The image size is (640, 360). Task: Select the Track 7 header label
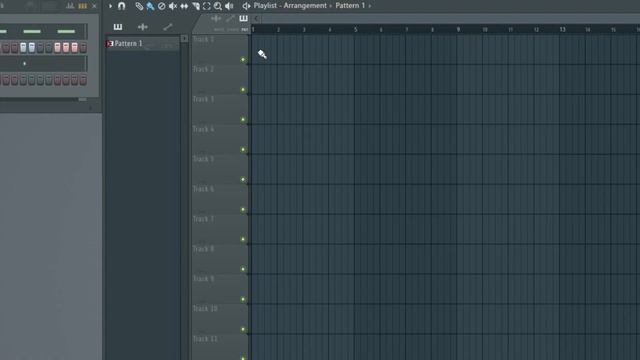pos(203,219)
